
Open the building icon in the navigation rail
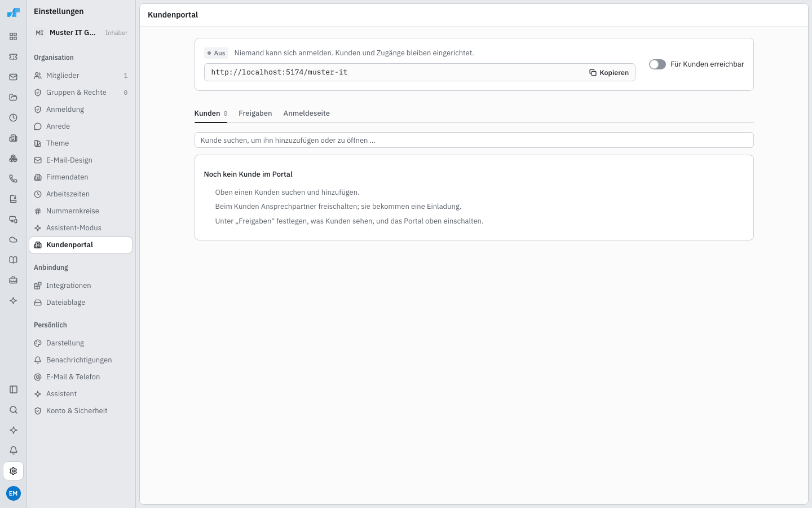pos(14,138)
